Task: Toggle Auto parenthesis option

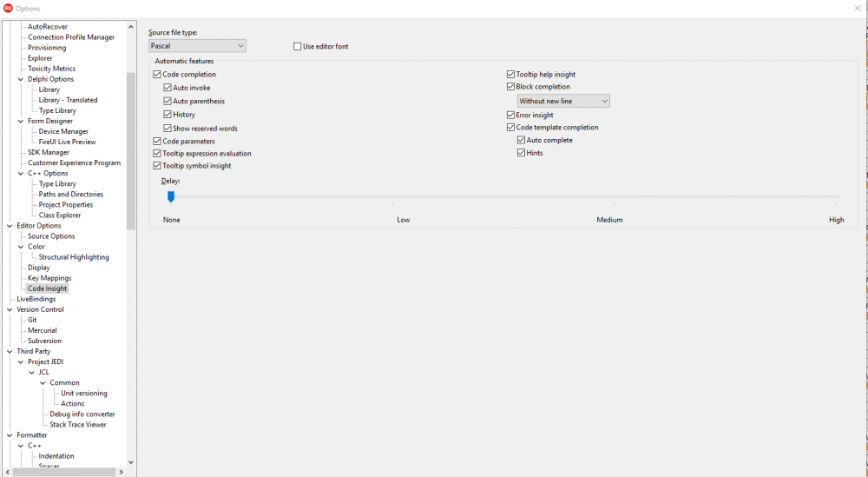Action: pyautogui.click(x=168, y=101)
